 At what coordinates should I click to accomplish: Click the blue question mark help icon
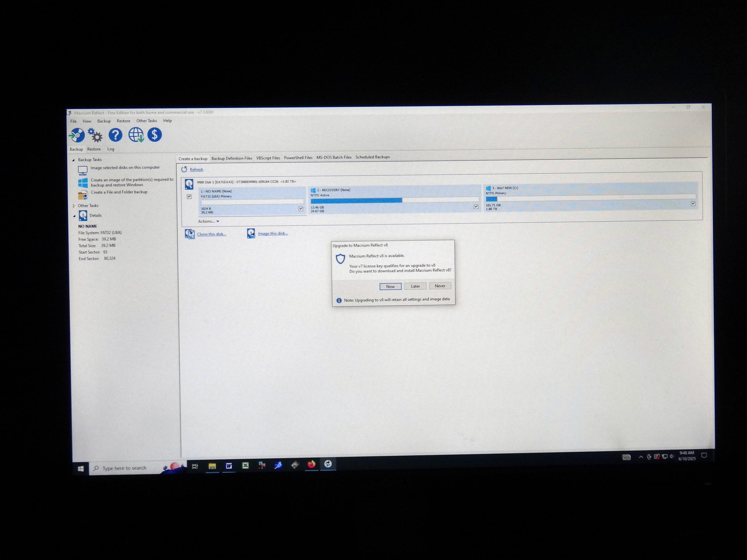tap(116, 135)
